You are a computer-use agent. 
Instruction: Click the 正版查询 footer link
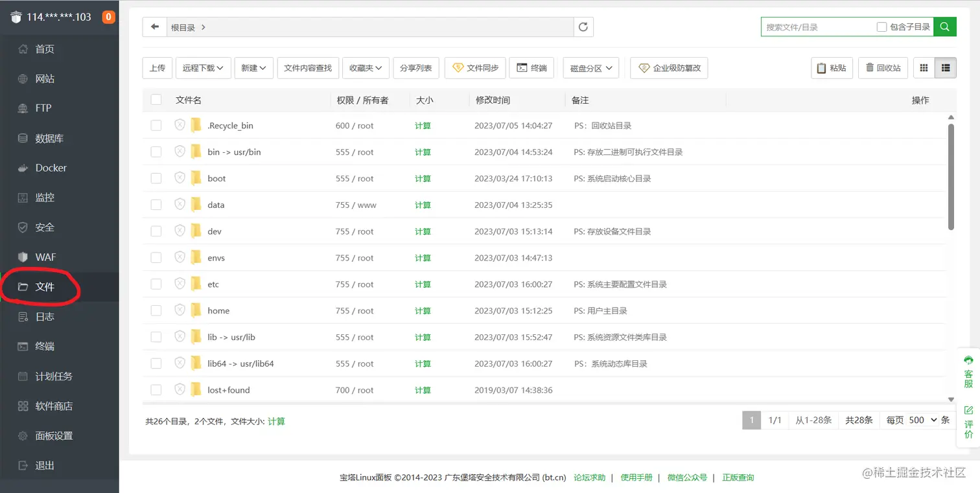(x=738, y=477)
